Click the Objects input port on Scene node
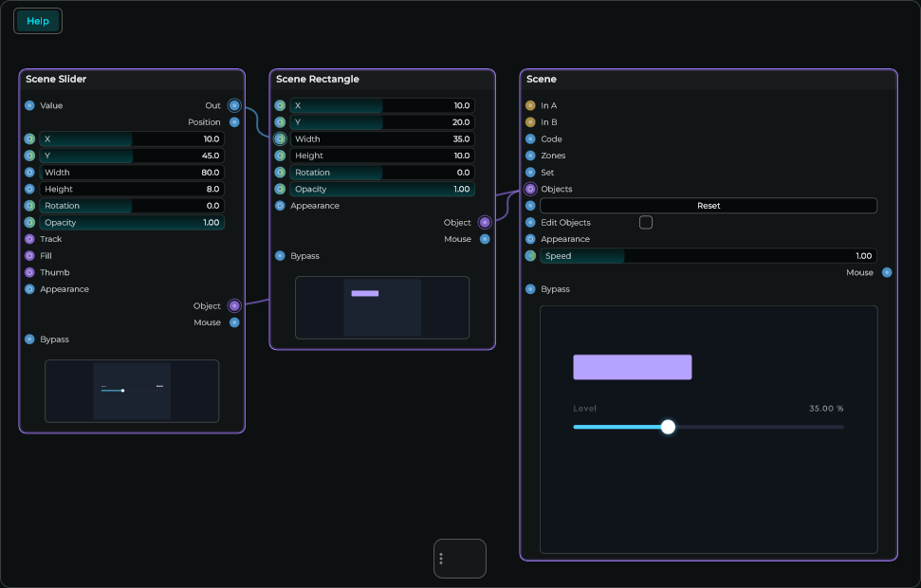The width and height of the screenshot is (921, 588). point(530,189)
